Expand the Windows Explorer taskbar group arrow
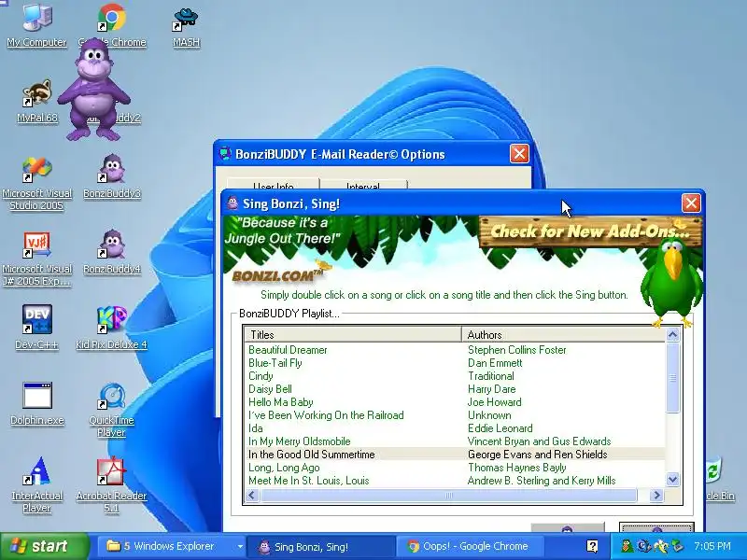Viewport: 747px width, 560px height. (x=240, y=546)
